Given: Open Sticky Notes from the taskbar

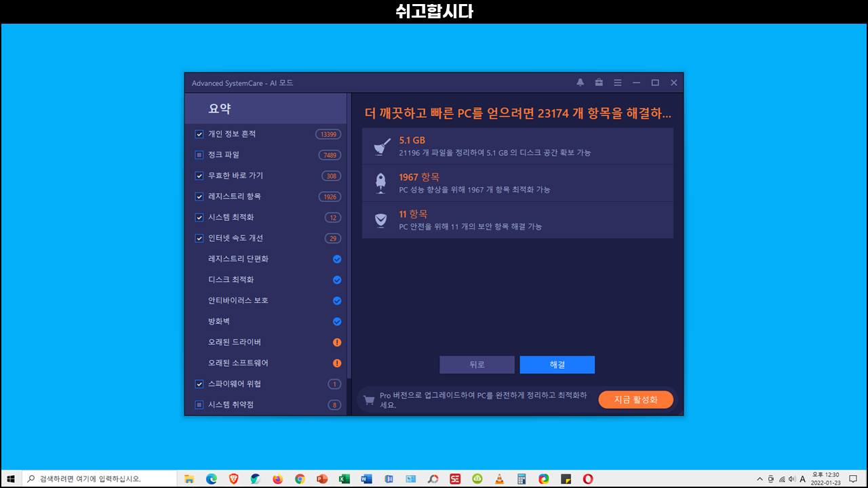Looking at the screenshot, I should (x=566, y=479).
